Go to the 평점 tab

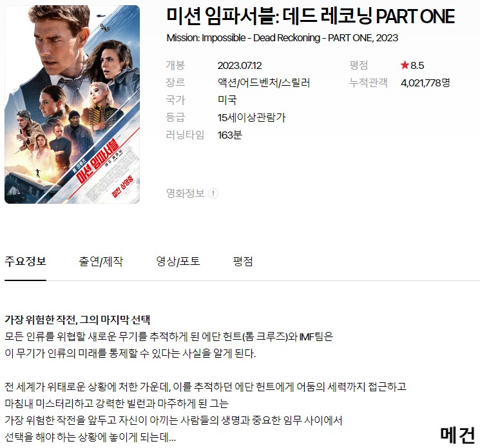click(x=243, y=261)
